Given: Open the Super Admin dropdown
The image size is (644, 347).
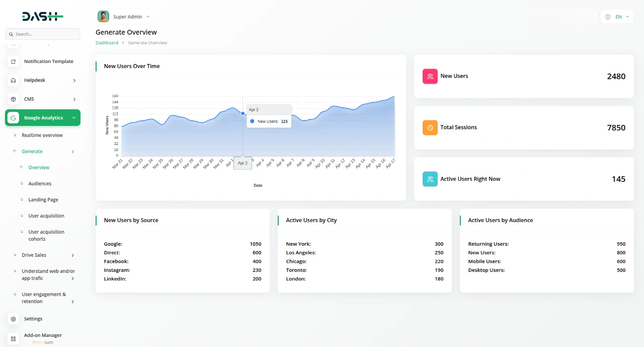Looking at the screenshot, I should coord(124,16).
